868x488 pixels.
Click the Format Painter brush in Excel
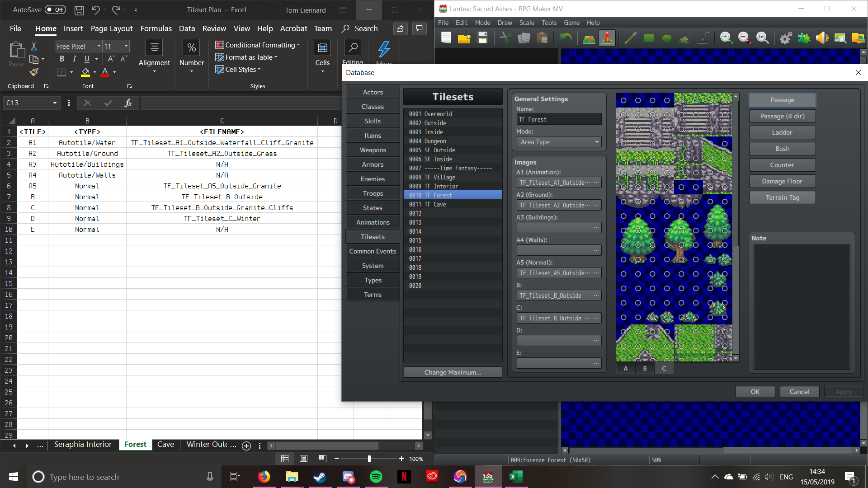coord(34,72)
